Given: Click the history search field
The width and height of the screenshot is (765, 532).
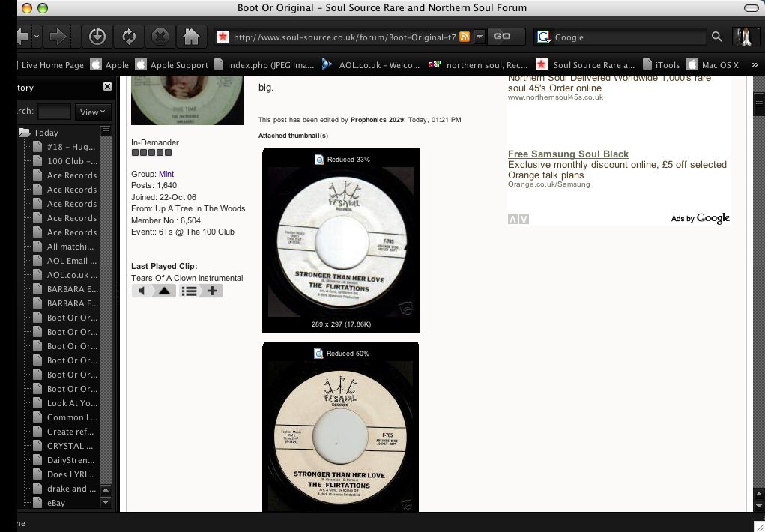Looking at the screenshot, I should (x=54, y=112).
